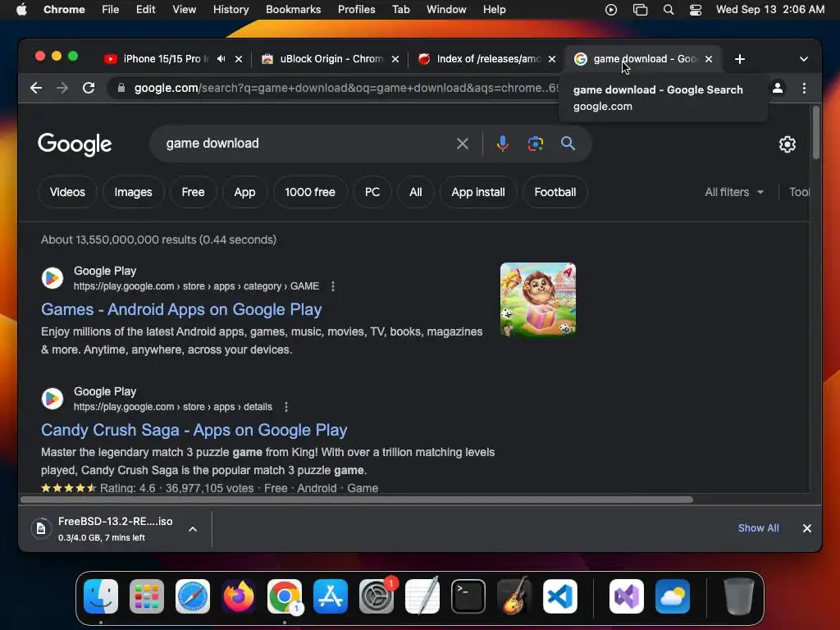Mute the iPhone 15 tab audio
This screenshot has width=840, height=630.
221,59
